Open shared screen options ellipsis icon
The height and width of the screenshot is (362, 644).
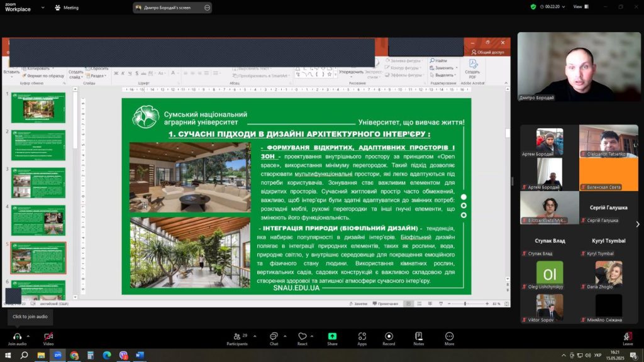click(207, 8)
